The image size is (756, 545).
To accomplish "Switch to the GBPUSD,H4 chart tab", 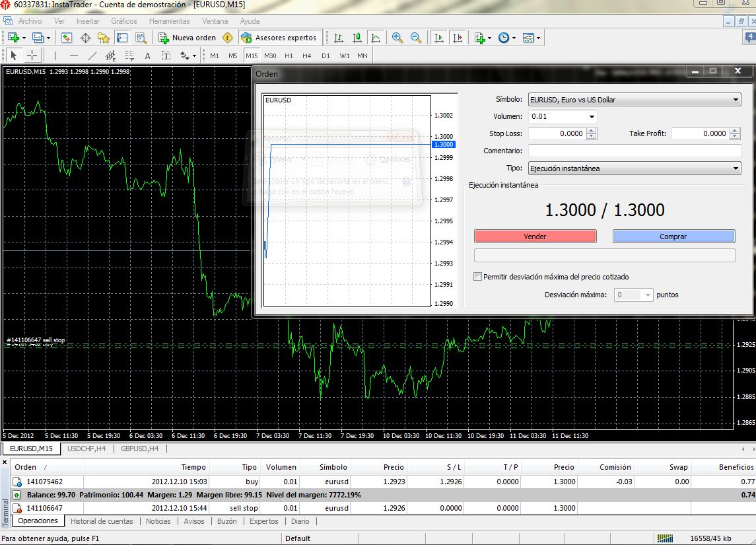I will [x=139, y=449].
